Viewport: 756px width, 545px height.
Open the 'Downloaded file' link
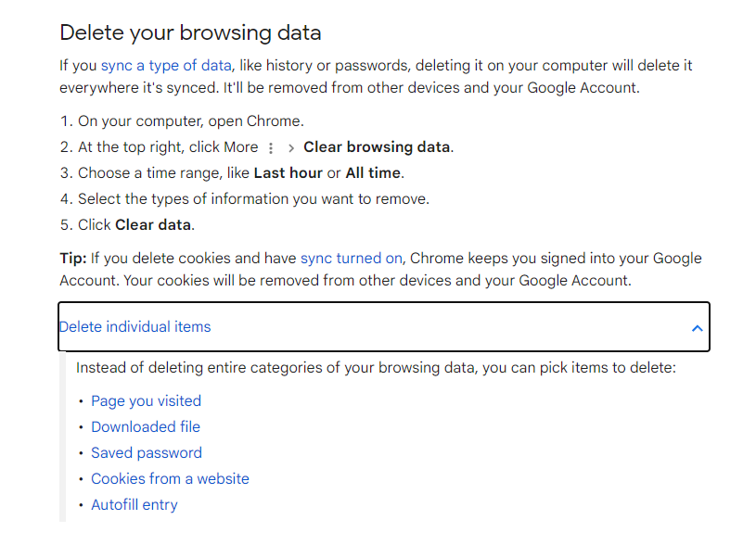tap(146, 427)
